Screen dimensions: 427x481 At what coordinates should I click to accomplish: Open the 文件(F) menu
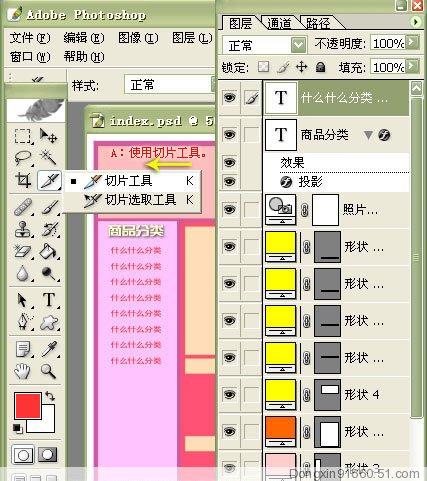[x=30, y=38]
